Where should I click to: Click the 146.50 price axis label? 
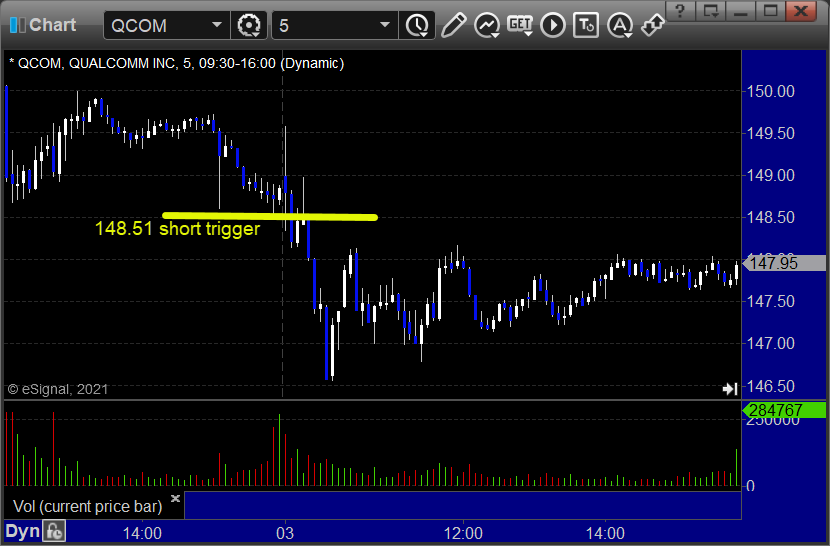coord(771,386)
